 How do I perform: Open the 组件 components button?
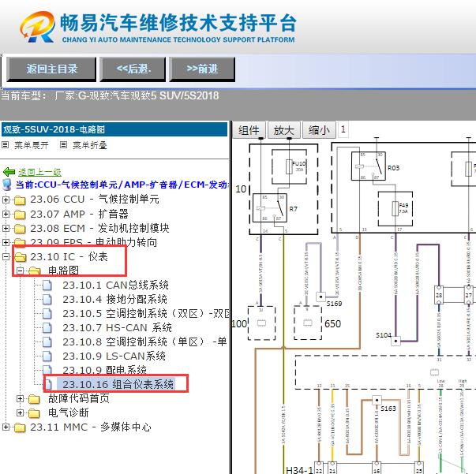[x=249, y=130]
